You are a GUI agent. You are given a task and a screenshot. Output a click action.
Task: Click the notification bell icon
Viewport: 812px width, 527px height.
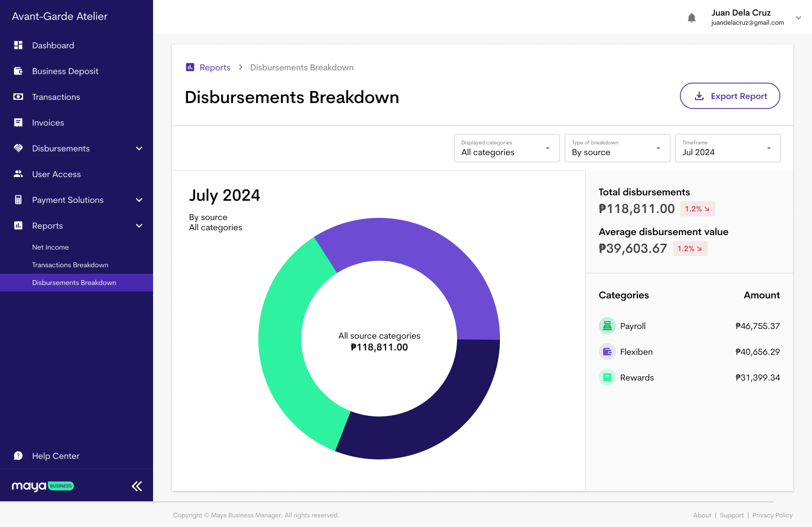click(x=692, y=18)
